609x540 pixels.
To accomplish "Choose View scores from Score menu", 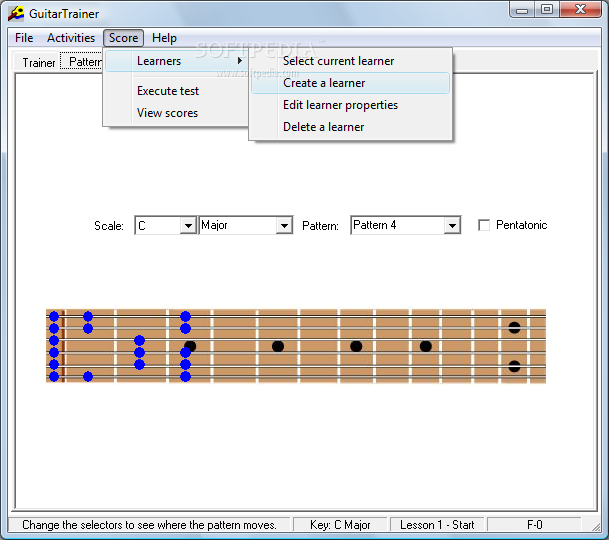I will click(x=167, y=113).
